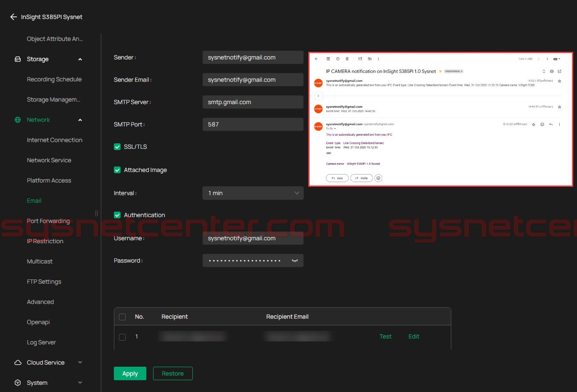Screen dimensions: 577x392
Task: Select recipient row 1 checkbox
Action: coord(122,337)
